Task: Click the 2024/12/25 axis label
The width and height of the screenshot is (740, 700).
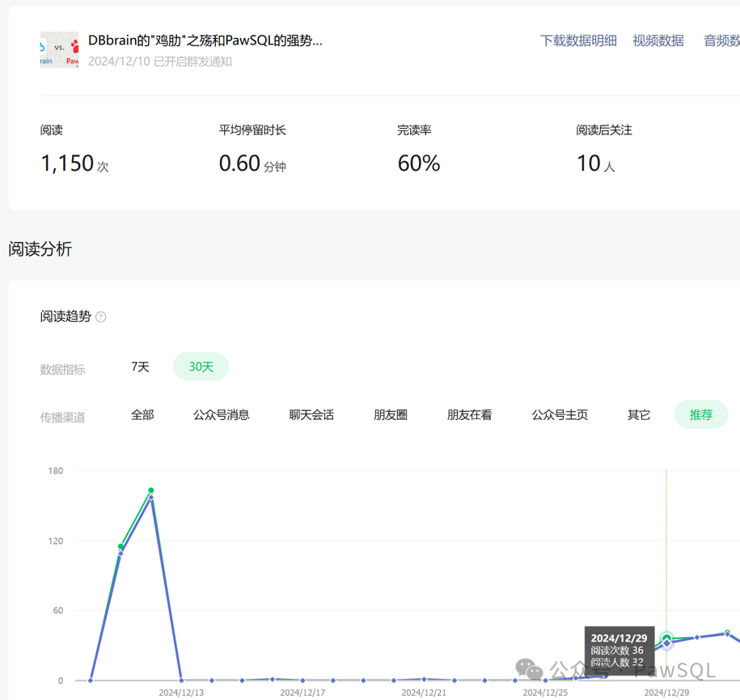Action: click(545, 693)
